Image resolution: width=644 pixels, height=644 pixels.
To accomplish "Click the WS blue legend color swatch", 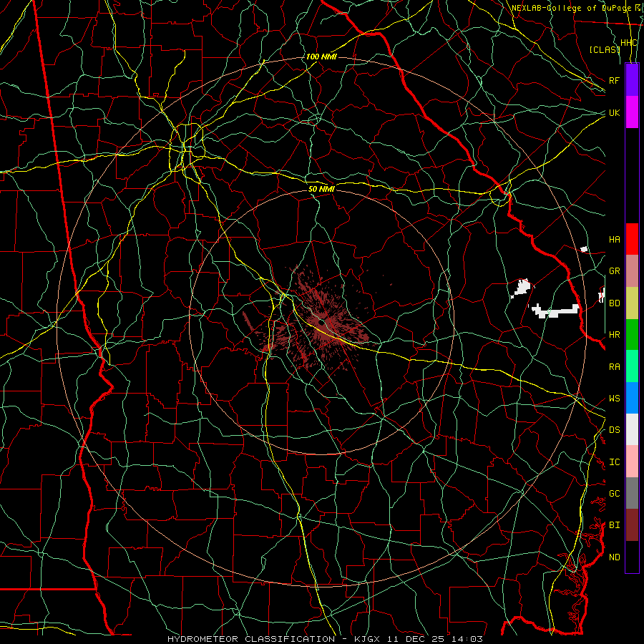I will click(x=632, y=398).
